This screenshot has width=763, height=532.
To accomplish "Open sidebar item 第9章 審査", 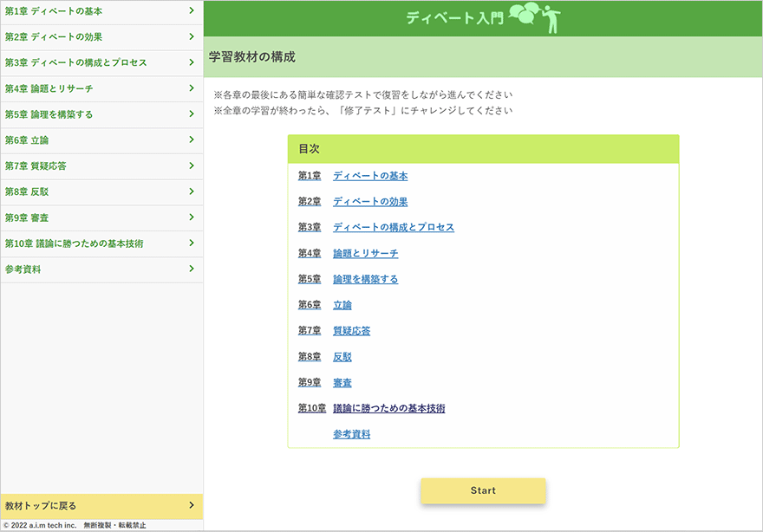I will (101, 217).
